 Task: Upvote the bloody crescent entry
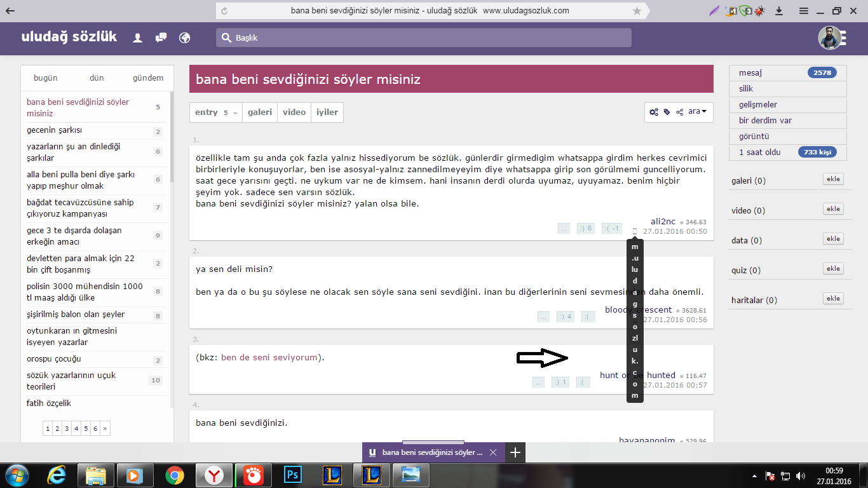point(565,316)
